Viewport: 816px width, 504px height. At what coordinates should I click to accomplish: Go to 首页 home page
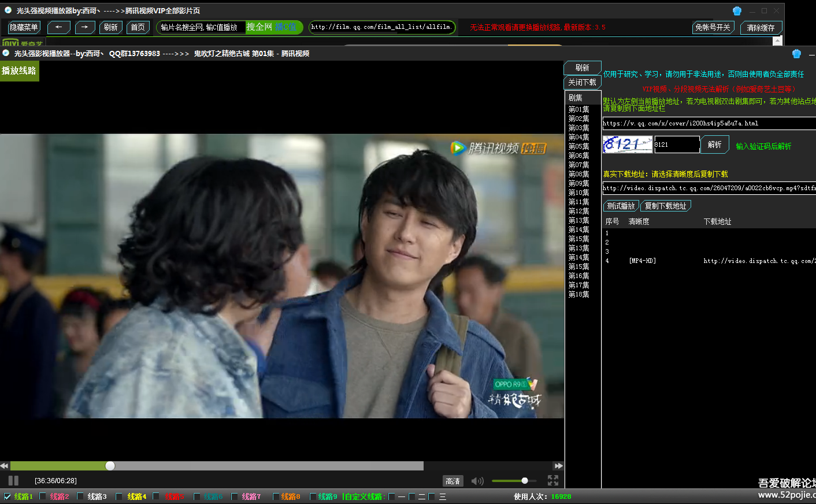click(x=138, y=27)
